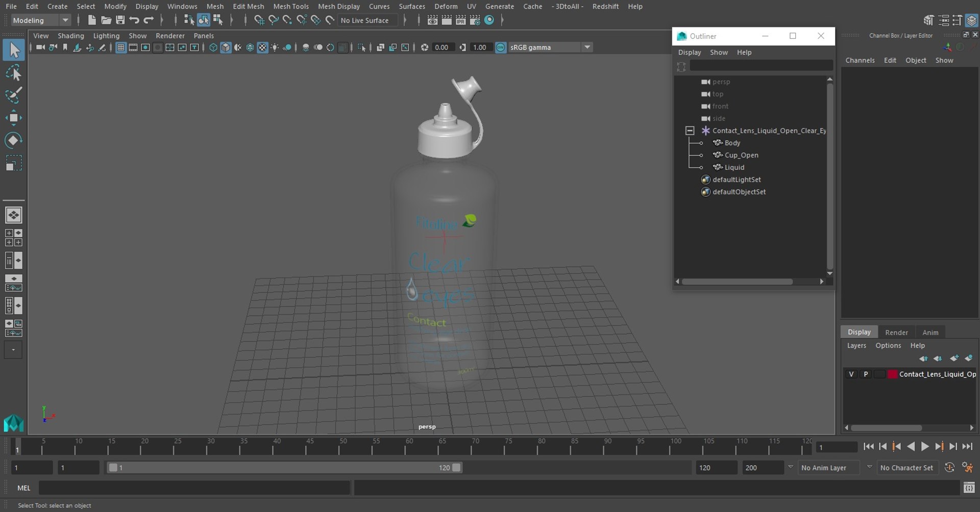The width and height of the screenshot is (980, 512).
Task: Click the Select by hierarchy icon
Action: tap(189, 20)
